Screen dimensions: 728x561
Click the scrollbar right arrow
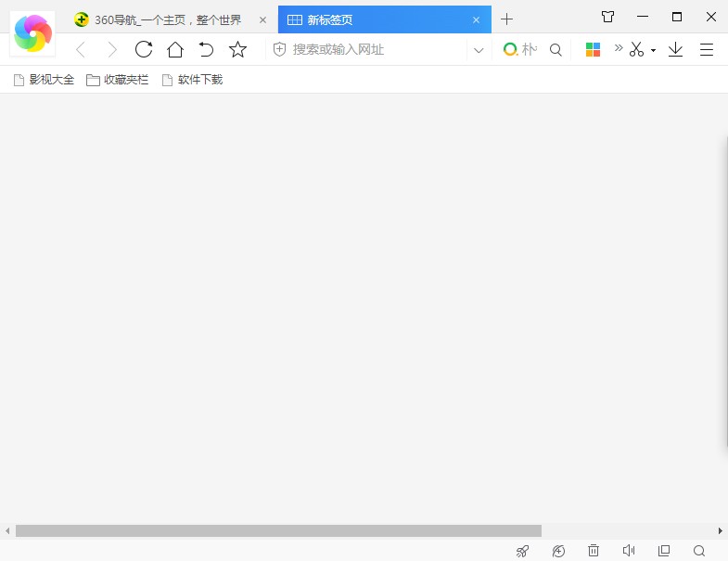tap(720, 530)
